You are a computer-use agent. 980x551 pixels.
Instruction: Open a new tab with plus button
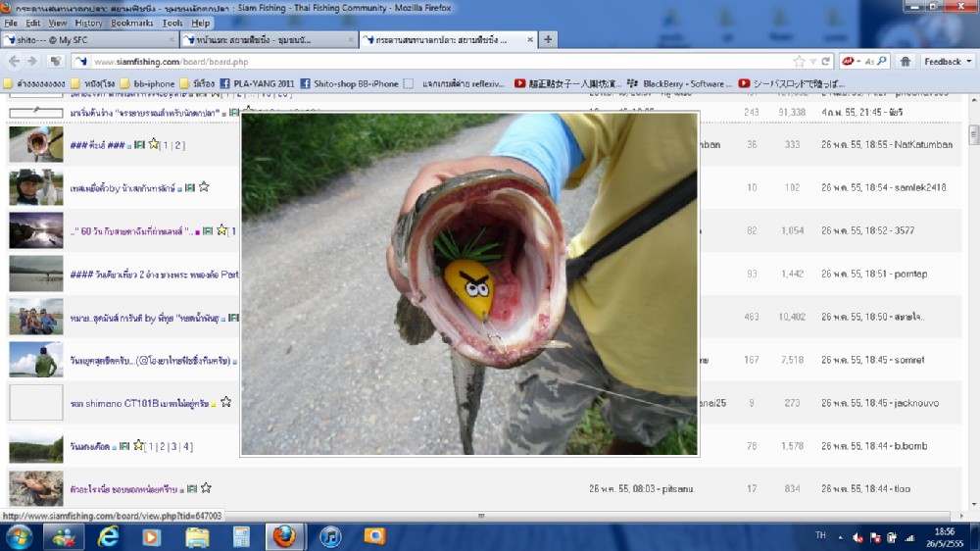pos(548,39)
